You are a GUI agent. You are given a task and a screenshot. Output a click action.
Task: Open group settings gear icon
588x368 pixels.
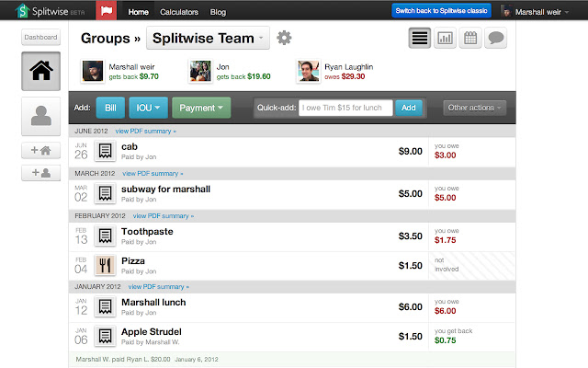tap(285, 38)
